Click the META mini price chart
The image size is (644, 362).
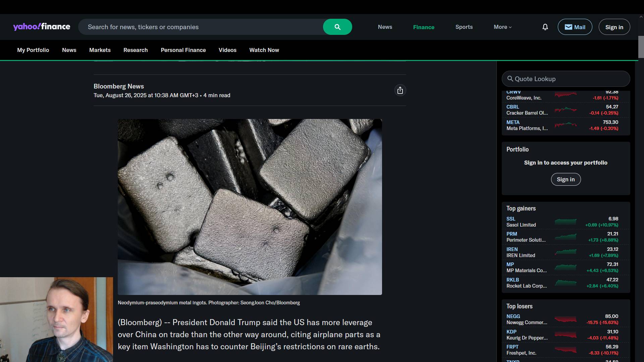tap(566, 125)
